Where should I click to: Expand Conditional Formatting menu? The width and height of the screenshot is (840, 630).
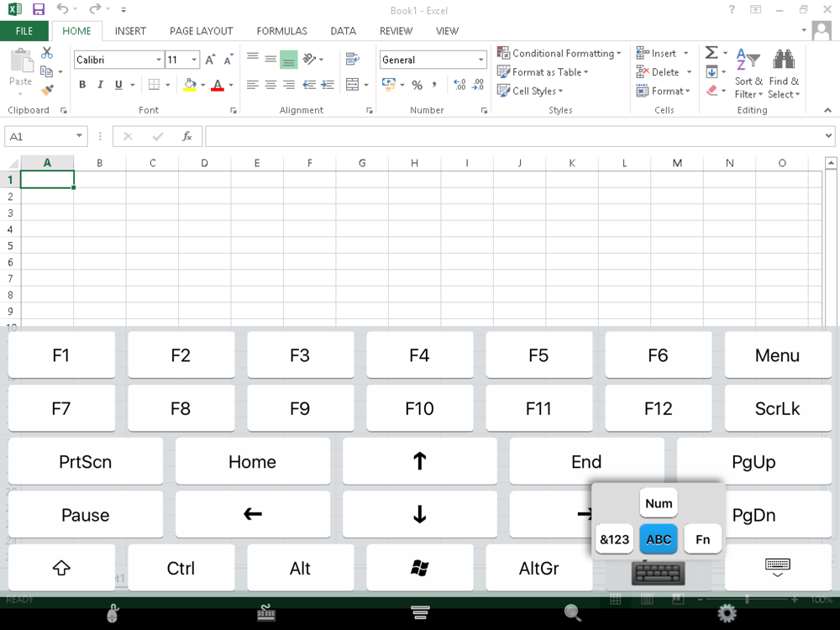pyautogui.click(x=559, y=53)
